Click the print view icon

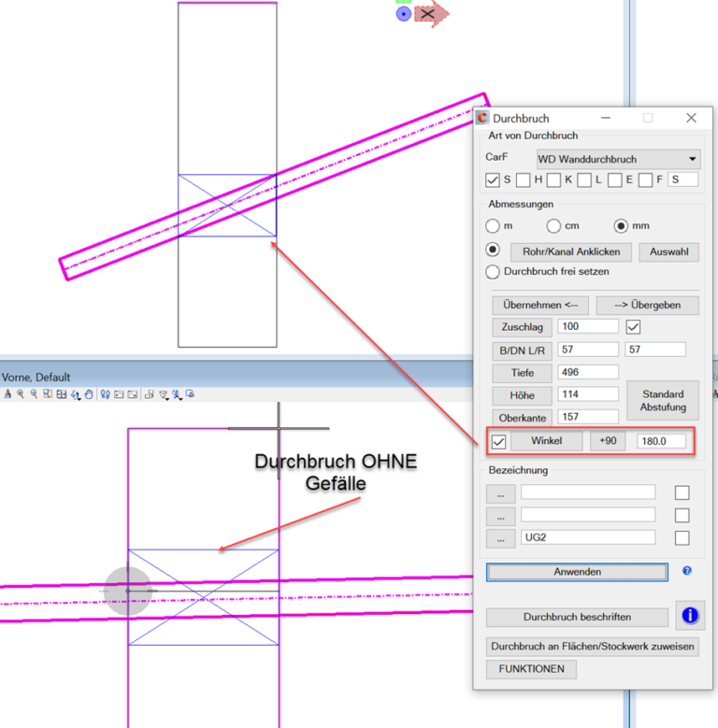(190, 394)
